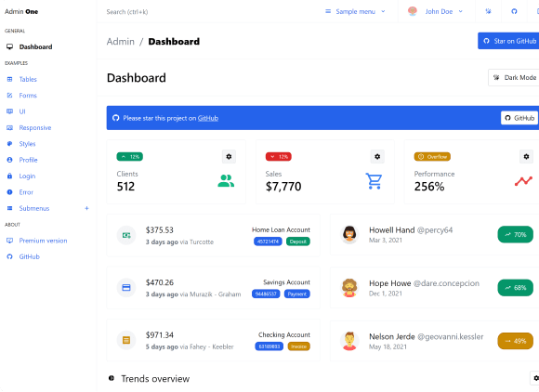Toggle theme with top bar lightbulb icon
Image resolution: width=539 pixels, height=392 pixels.
click(488, 12)
